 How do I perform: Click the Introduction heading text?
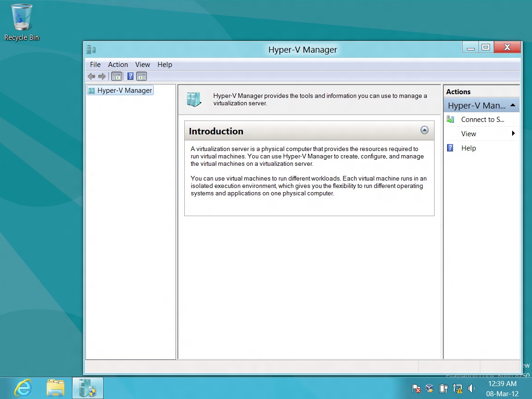tap(216, 131)
